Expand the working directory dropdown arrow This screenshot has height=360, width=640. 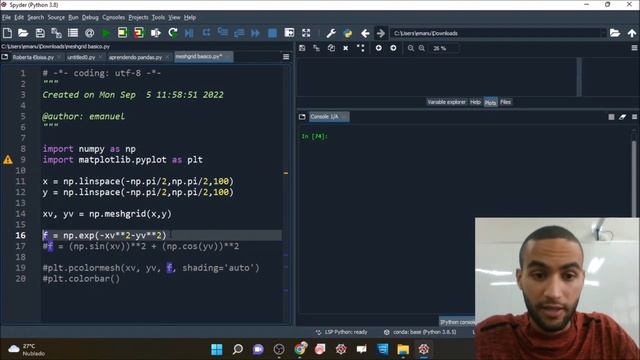603,33
